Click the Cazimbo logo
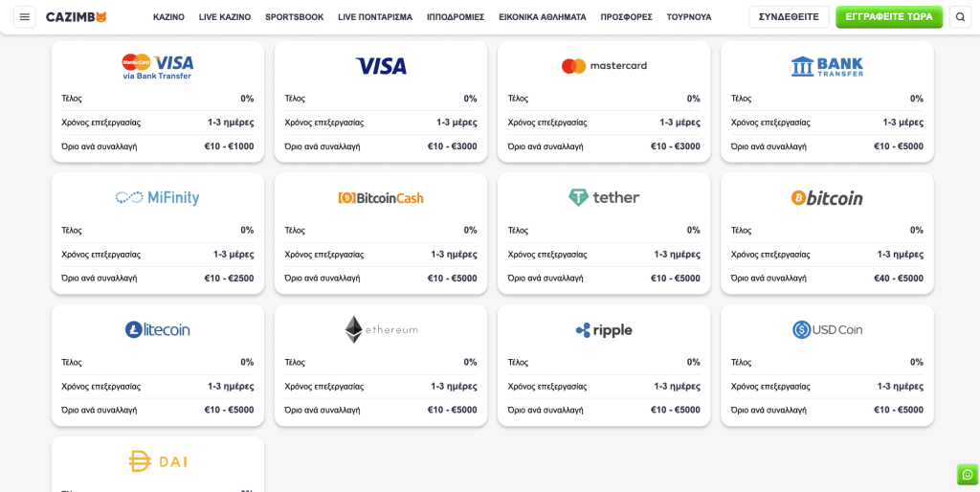Viewport: 980px width, 492px height. click(x=77, y=17)
